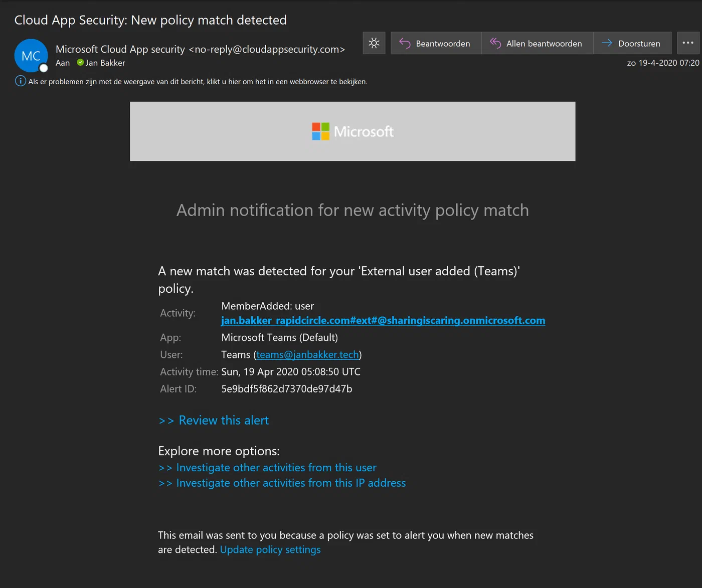Investigate other activities from this user
Viewport: 702px width, 588px height.
click(x=268, y=468)
